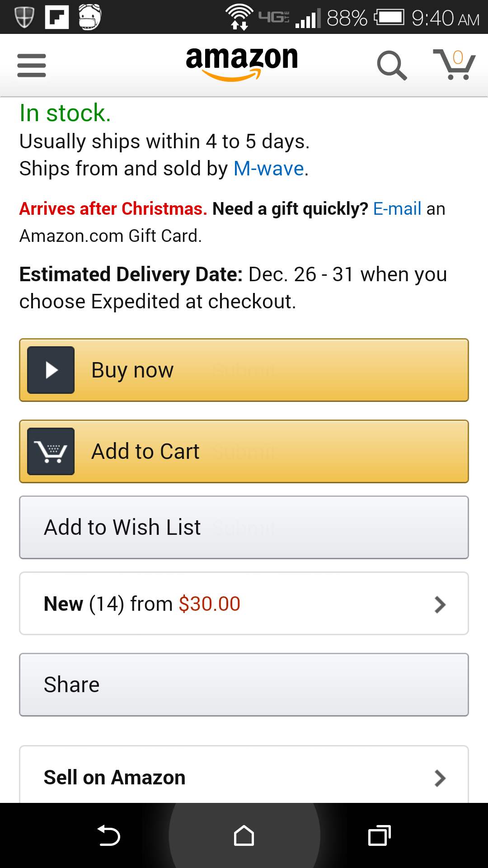Tap the Flipboard notification icon
488x868 pixels.
point(57,17)
